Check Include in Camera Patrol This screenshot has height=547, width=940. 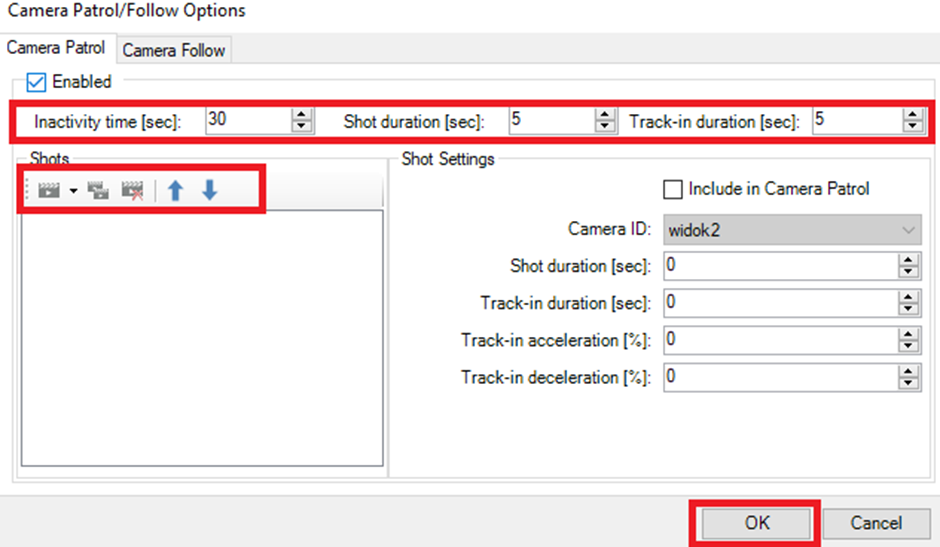point(673,190)
